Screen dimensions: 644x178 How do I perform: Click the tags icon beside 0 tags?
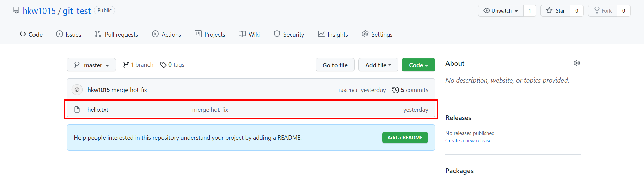pyautogui.click(x=163, y=65)
